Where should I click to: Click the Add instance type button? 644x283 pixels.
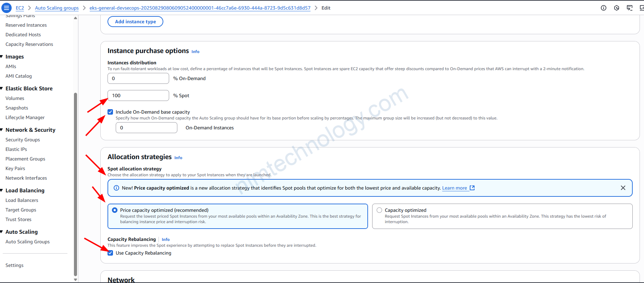[135, 22]
